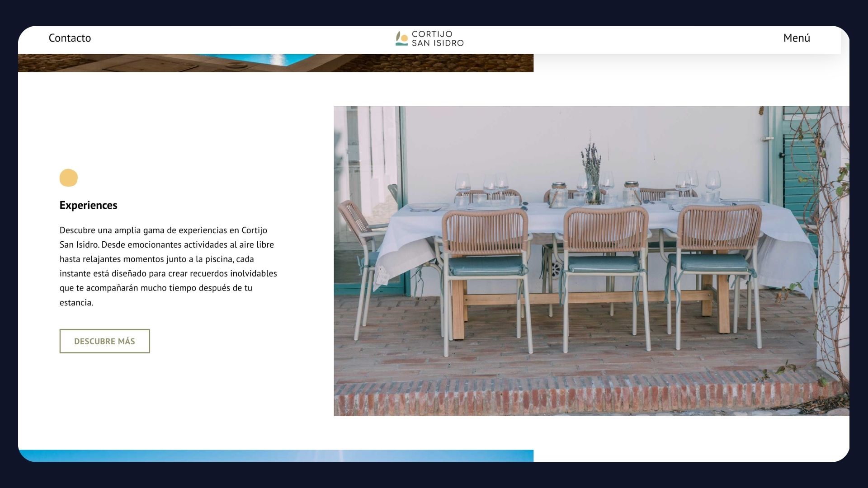This screenshot has width=868, height=488.
Task: Click the Cortijo San Isidro leaf logo icon
Action: [401, 38]
